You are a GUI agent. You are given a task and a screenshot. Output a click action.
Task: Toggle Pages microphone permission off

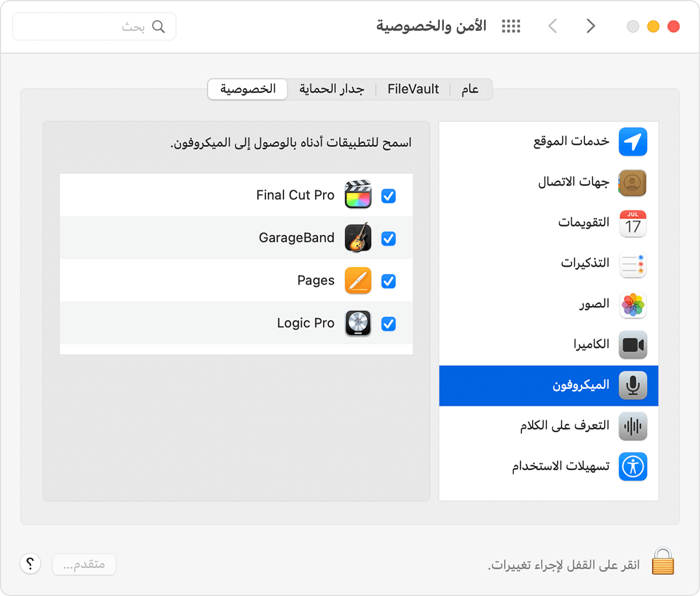388,281
